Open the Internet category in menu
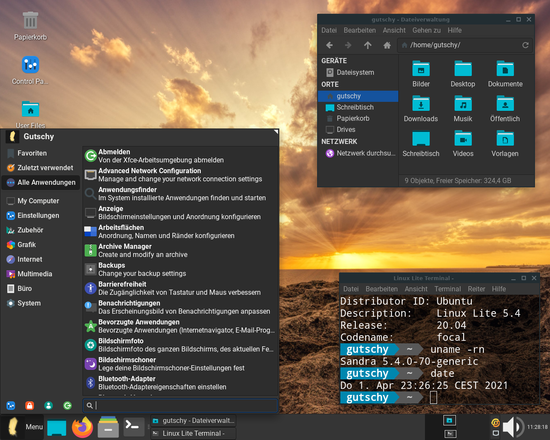550x440 pixels. [x=41, y=259]
